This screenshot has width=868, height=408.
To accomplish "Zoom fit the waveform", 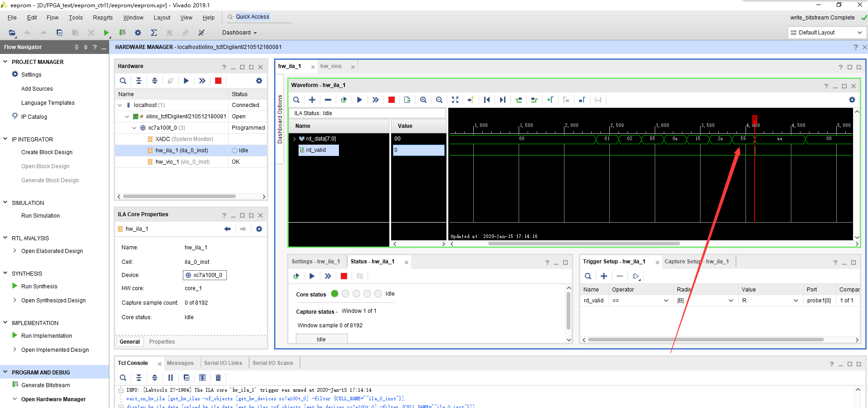I will pyautogui.click(x=455, y=100).
